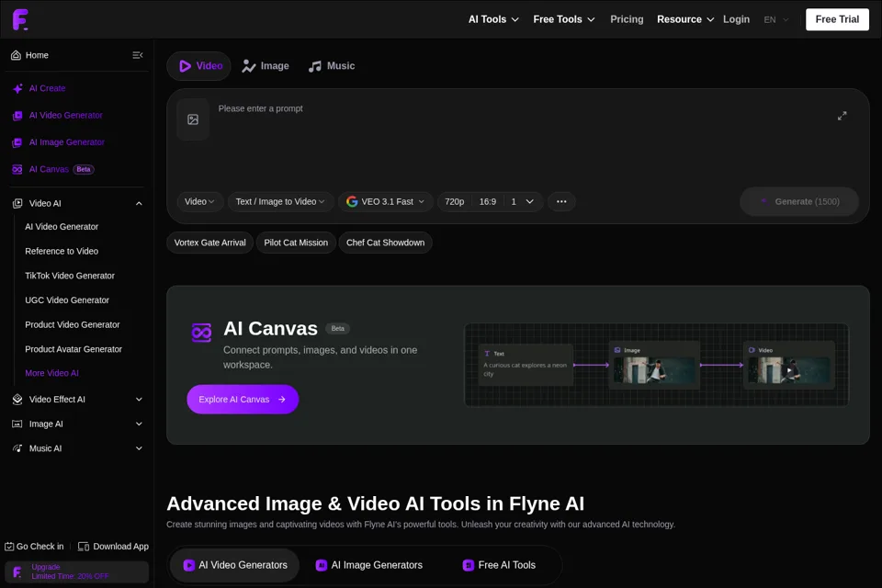This screenshot has height=588, width=882.
Task: Select AI Image Generators tab
Action: 369,565
